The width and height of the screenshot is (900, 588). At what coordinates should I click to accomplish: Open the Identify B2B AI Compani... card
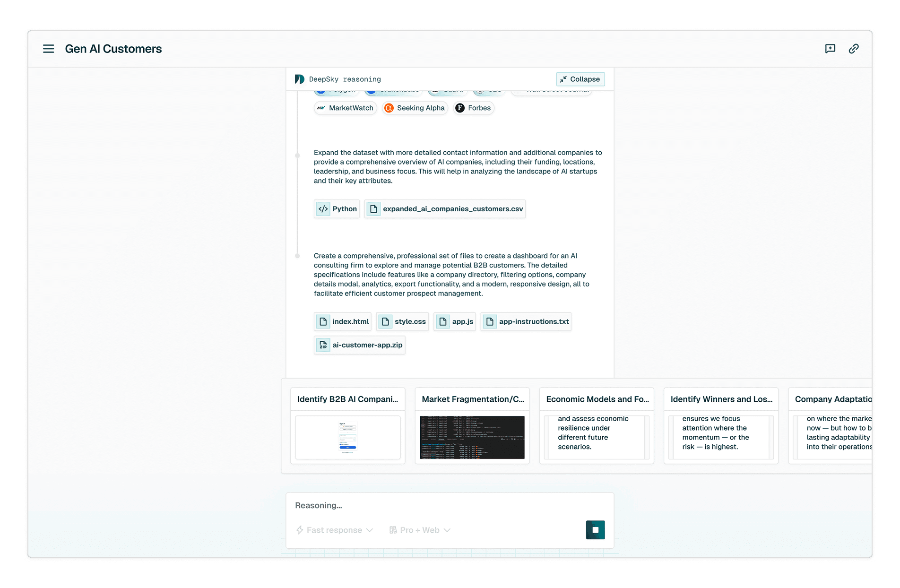(348, 426)
